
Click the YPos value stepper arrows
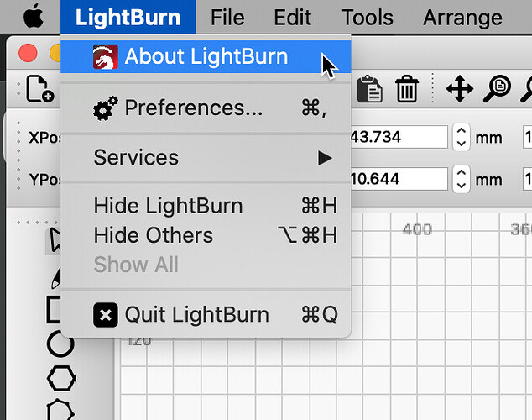coord(462,178)
